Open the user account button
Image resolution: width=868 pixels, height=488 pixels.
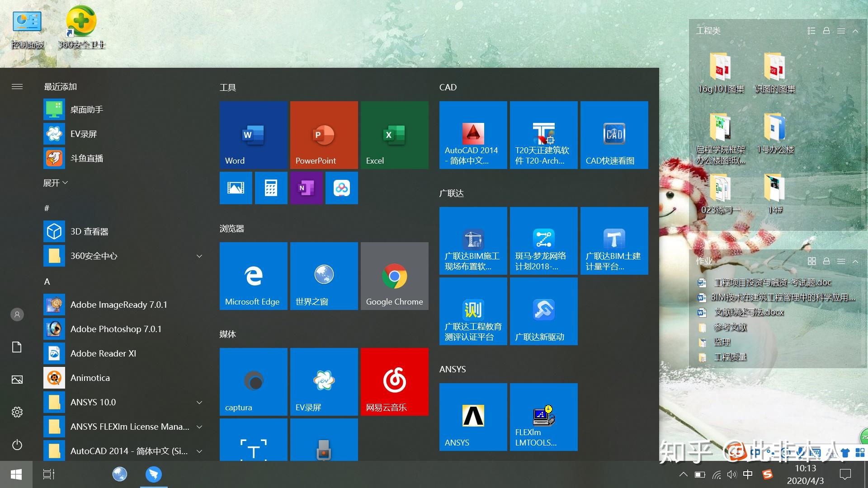(x=17, y=314)
